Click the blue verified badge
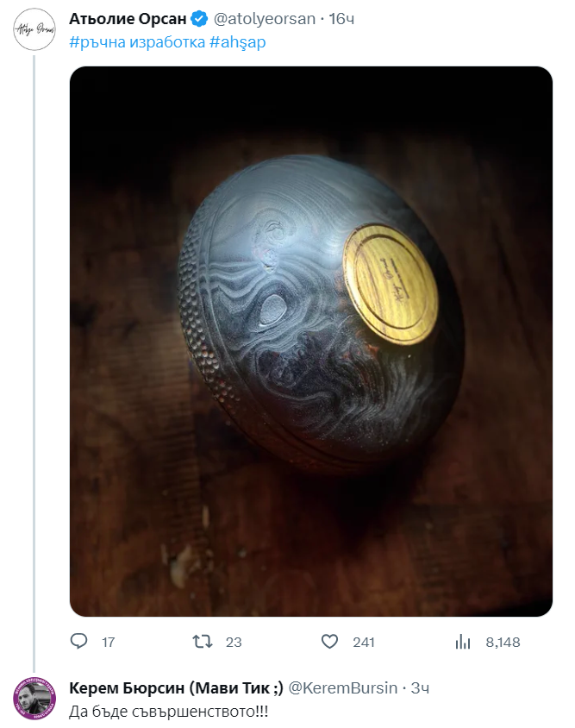Image resolution: width=575 pixels, height=728 pixels. click(198, 19)
